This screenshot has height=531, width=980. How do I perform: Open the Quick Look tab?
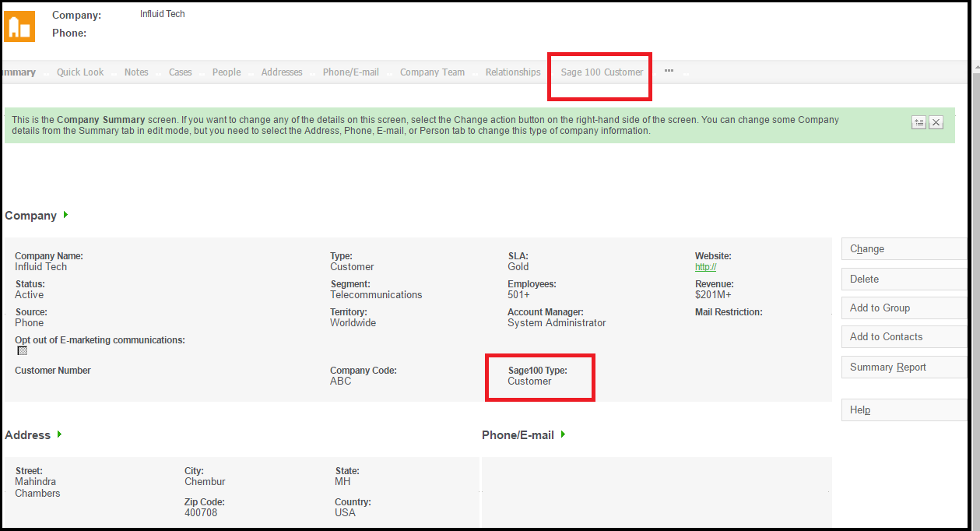[80, 72]
